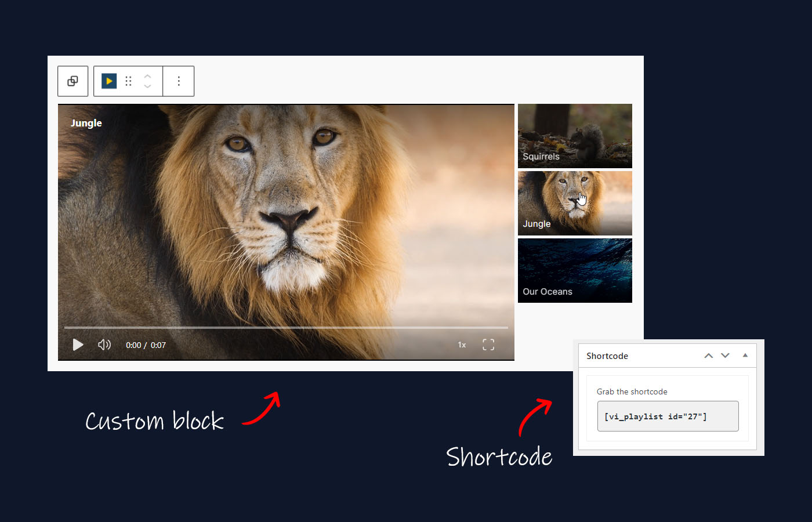The width and height of the screenshot is (812, 522).
Task: Select the parent block button
Action: click(x=73, y=81)
